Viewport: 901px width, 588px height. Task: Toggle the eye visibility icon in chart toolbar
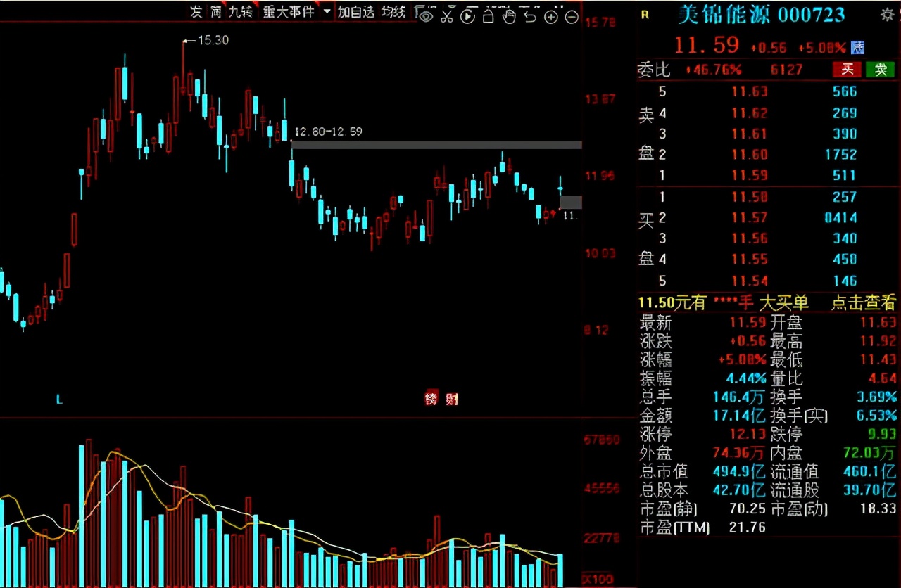[425, 15]
